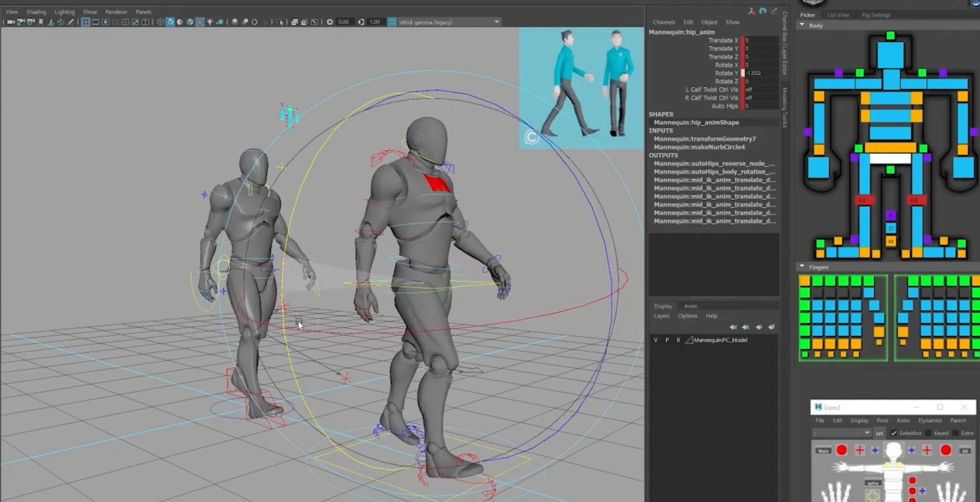This screenshot has width=980, height=502.
Task: Select the head block in Body picker
Action: coord(890,54)
